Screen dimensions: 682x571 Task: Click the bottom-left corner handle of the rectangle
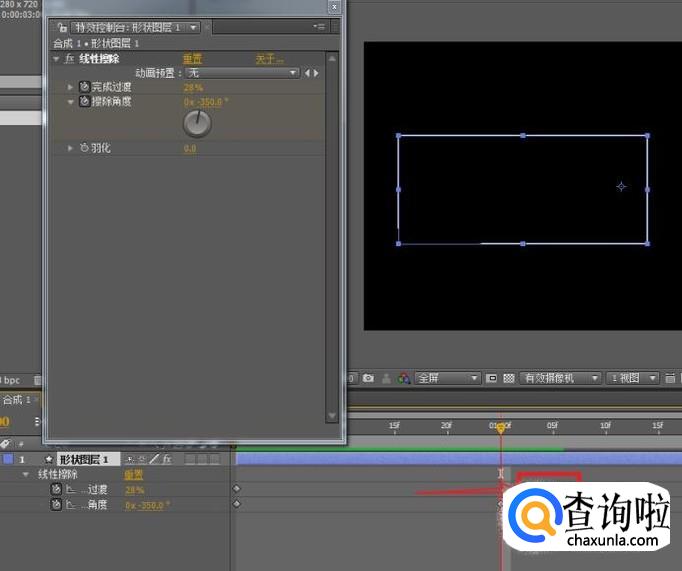(x=398, y=244)
